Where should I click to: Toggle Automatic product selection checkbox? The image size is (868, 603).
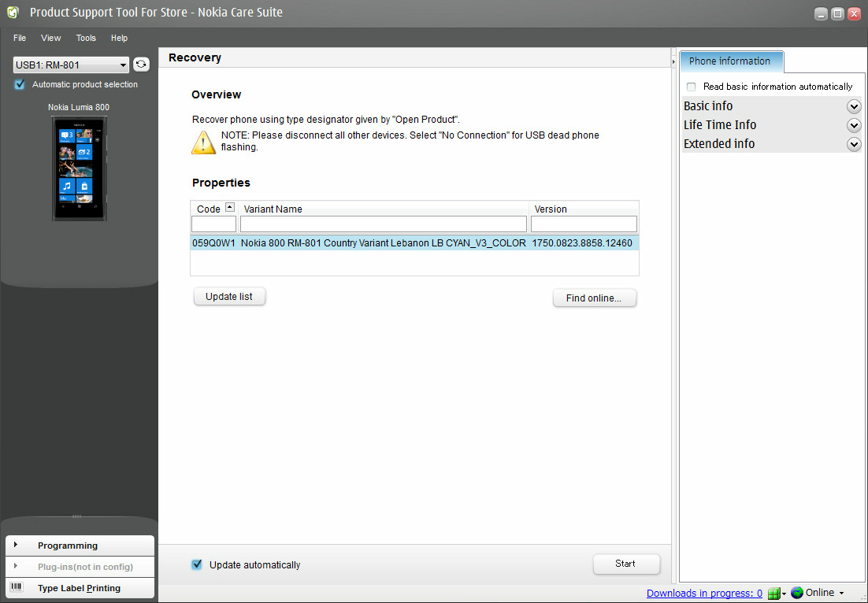coord(20,85)
